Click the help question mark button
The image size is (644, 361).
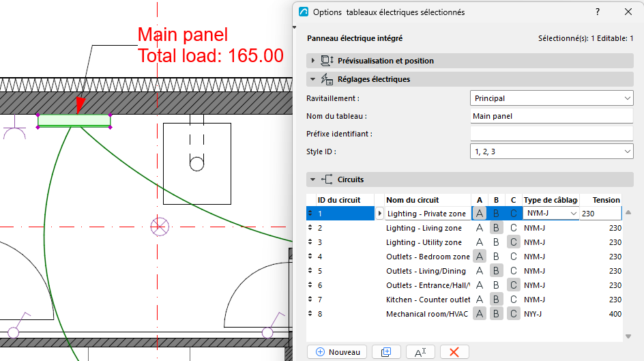[x=598, y=12]
